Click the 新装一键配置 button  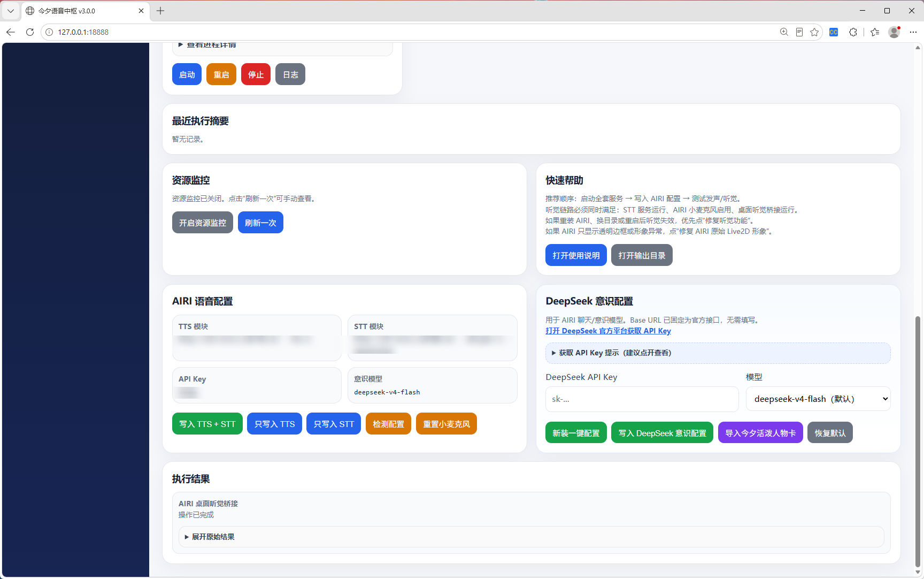[x=576, y=433]
